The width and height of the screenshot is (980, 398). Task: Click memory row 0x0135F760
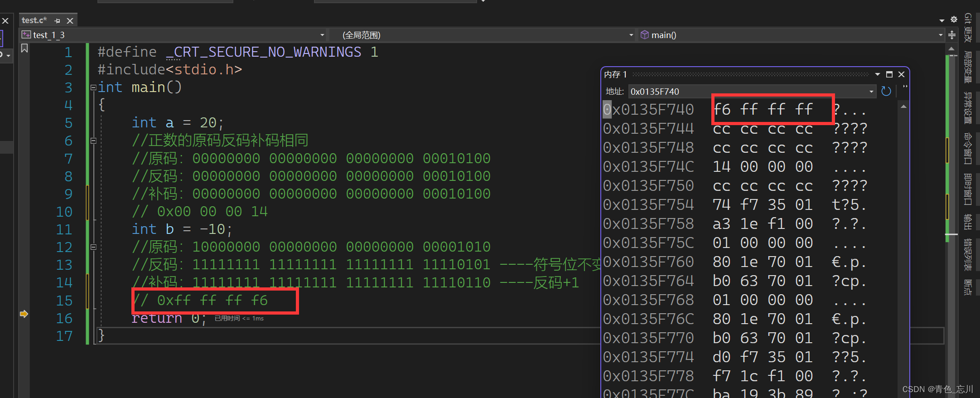pyautogui.click(x=735, y=262)
